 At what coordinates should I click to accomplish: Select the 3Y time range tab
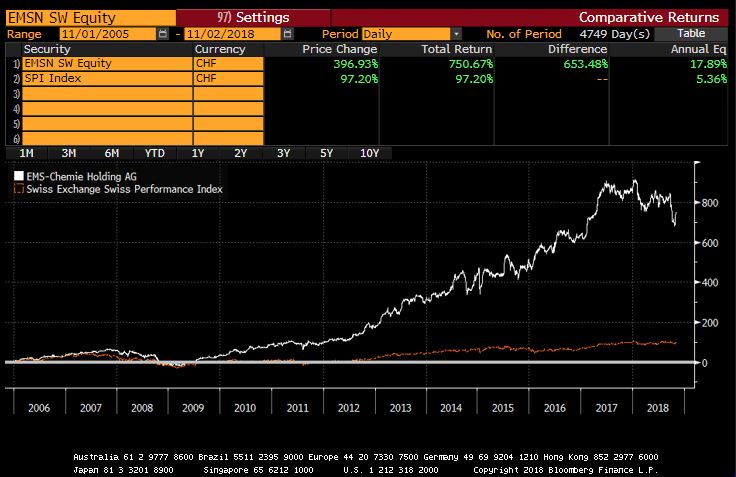point(284,153)
